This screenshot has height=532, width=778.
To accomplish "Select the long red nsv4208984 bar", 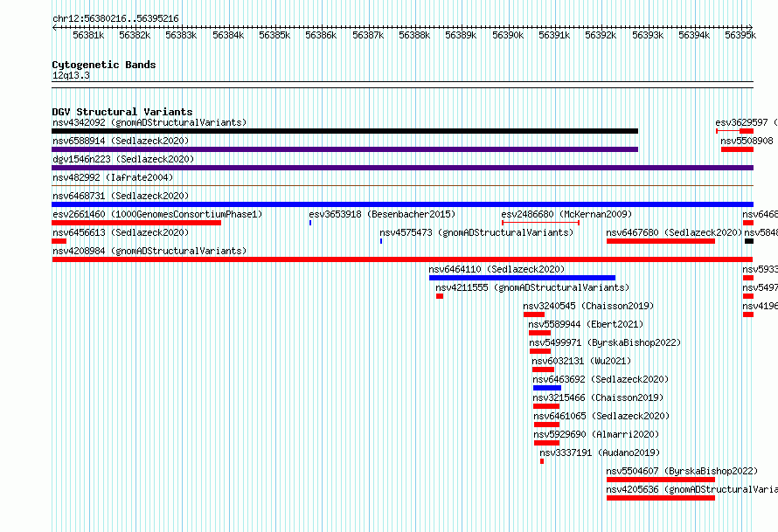I will click(402, 259).
